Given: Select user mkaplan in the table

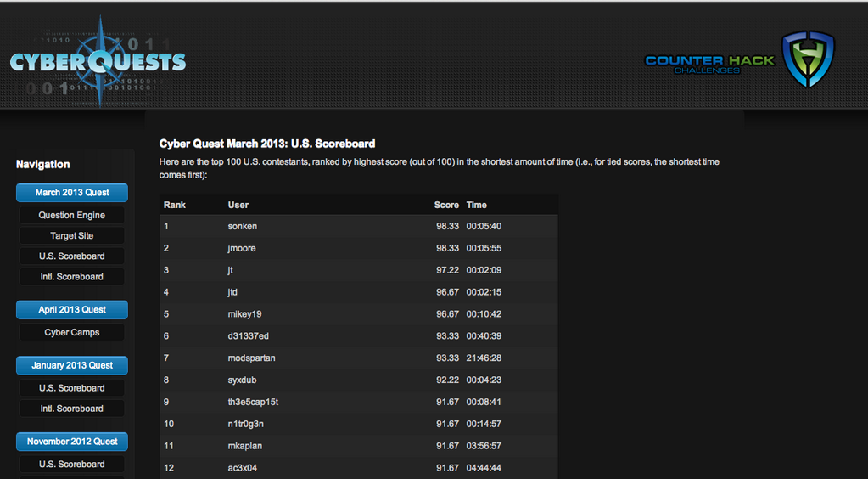Looking at the screenshot, I should (244, 446).
